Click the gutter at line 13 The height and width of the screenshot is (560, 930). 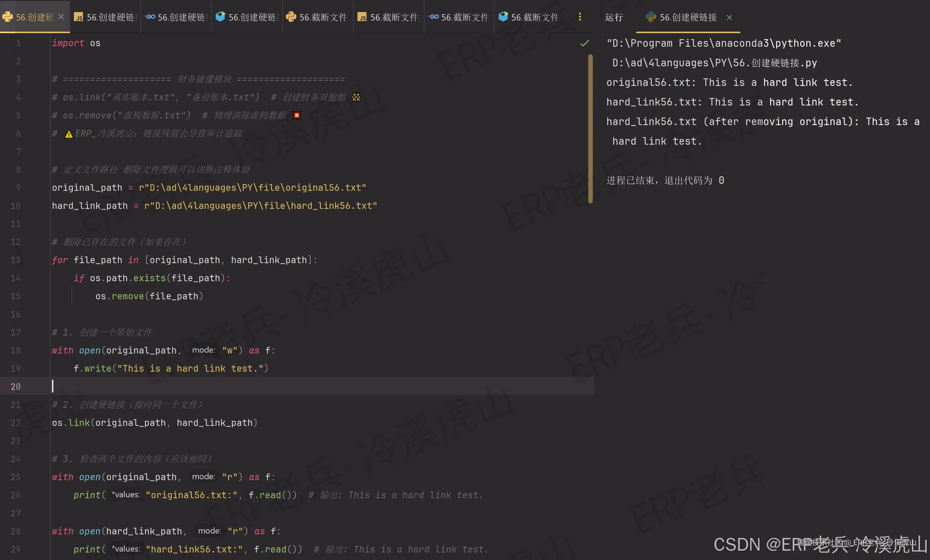(x=16, y=260)
